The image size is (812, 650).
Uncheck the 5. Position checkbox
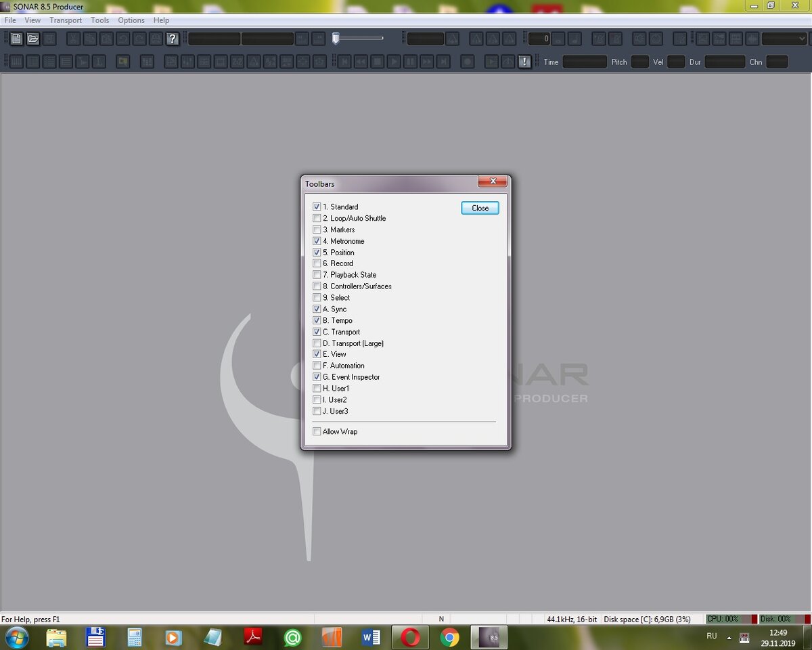317,253
